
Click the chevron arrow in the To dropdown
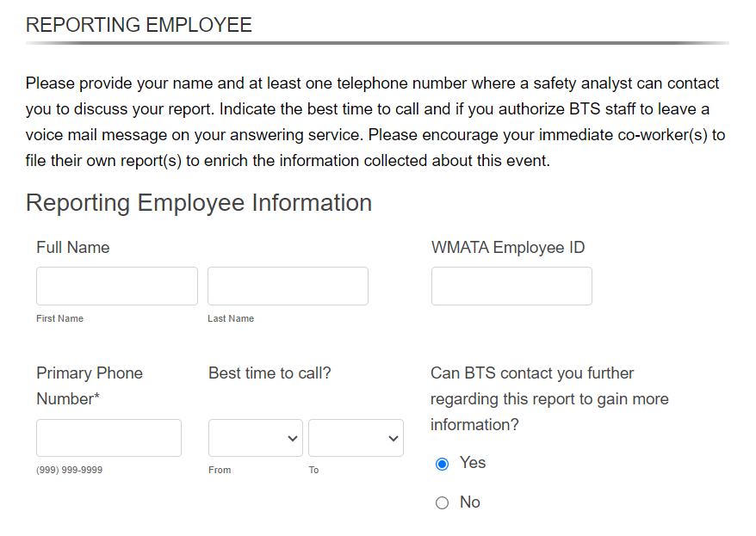[393, 438]
